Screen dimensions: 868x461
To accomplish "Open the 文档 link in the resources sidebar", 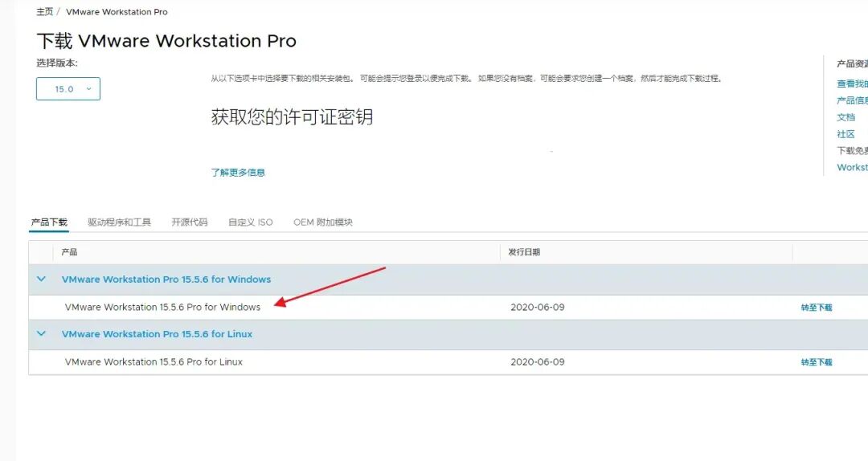I will point(845,117).
